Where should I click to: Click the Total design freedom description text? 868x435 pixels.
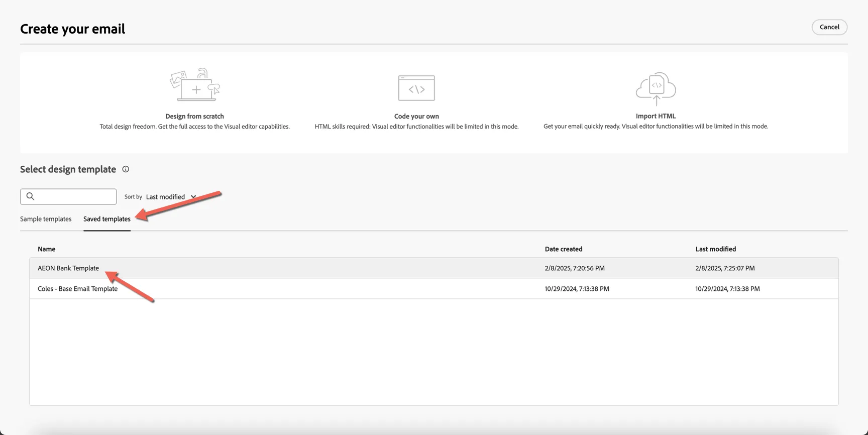194,127
